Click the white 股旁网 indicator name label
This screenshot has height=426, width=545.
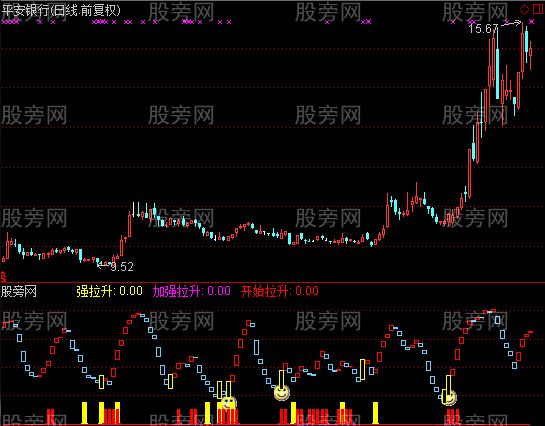19,291
